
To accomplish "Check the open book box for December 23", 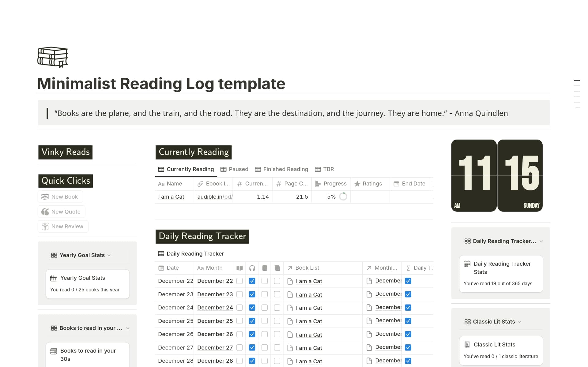I will tap(239, 294).
